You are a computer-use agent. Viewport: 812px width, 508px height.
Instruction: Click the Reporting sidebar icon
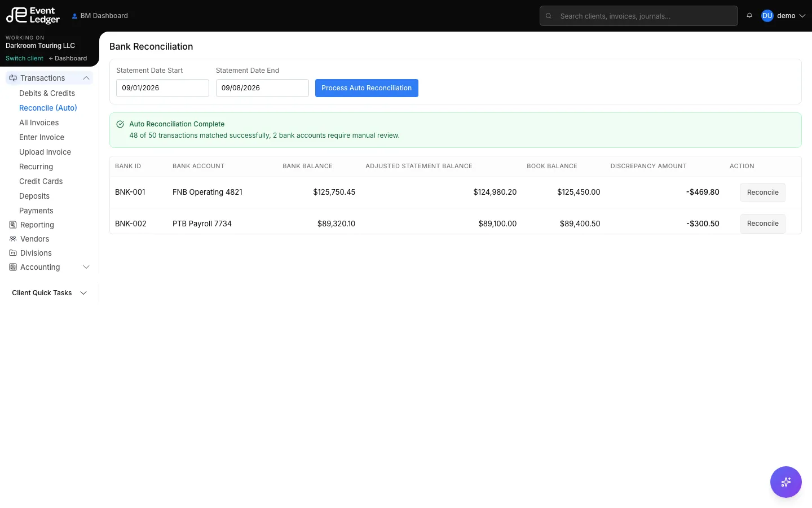[13, 225]
